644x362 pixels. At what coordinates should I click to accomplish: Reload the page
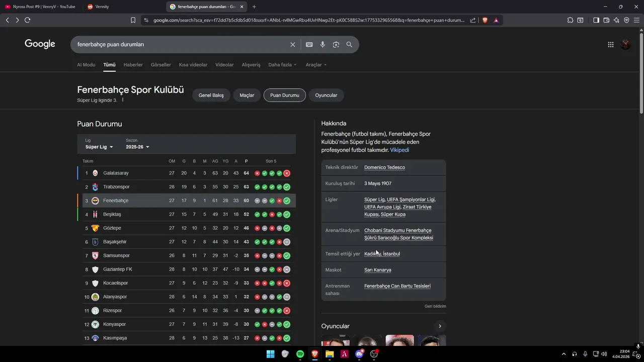point(27,20)
